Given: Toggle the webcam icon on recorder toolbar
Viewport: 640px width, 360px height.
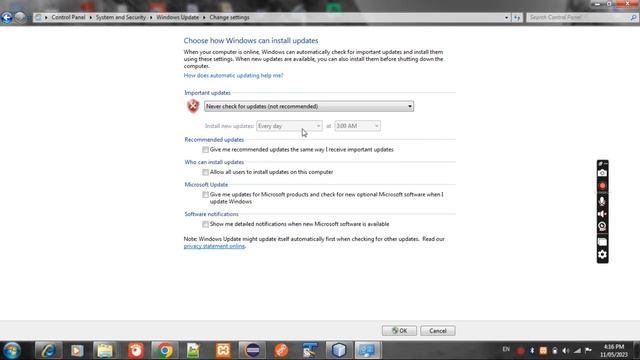Looking at the screenshot, I should point(602,227).
